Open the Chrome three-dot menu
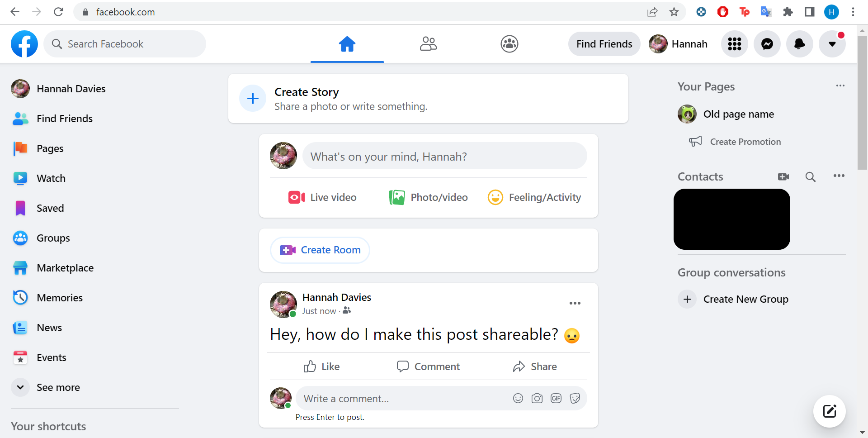868x438 pixels. pos(853,12)
